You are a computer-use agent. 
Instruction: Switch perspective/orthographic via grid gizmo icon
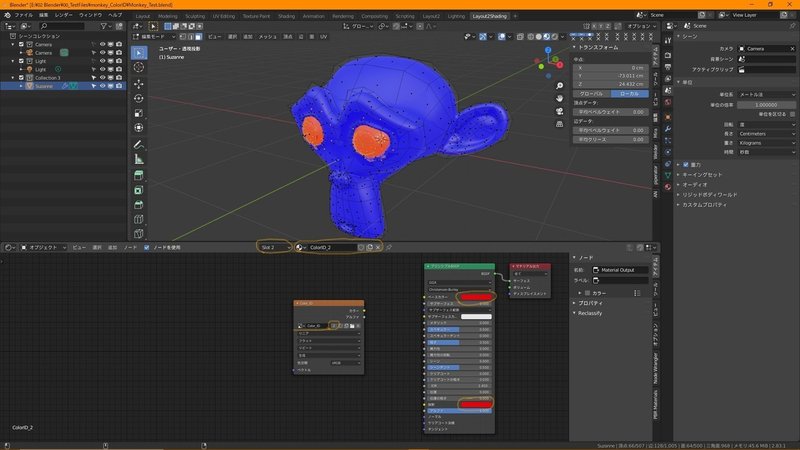[560, 124]
